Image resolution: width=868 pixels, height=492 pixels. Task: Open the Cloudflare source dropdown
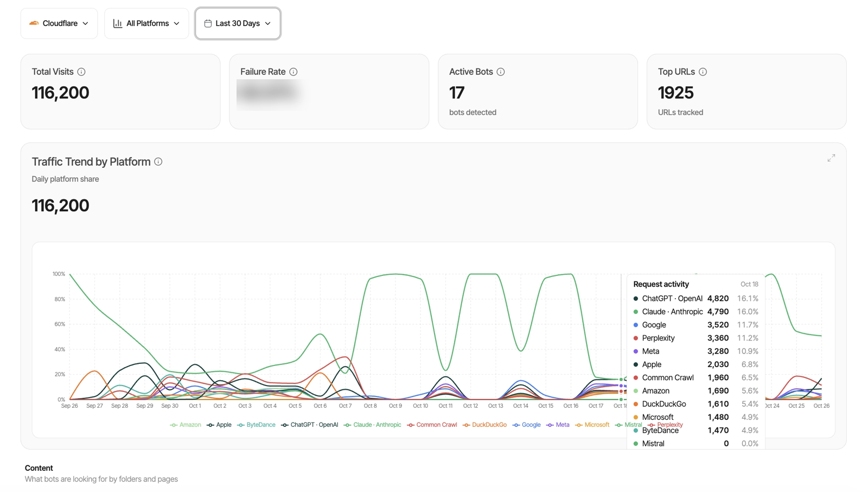coord(59,23)
